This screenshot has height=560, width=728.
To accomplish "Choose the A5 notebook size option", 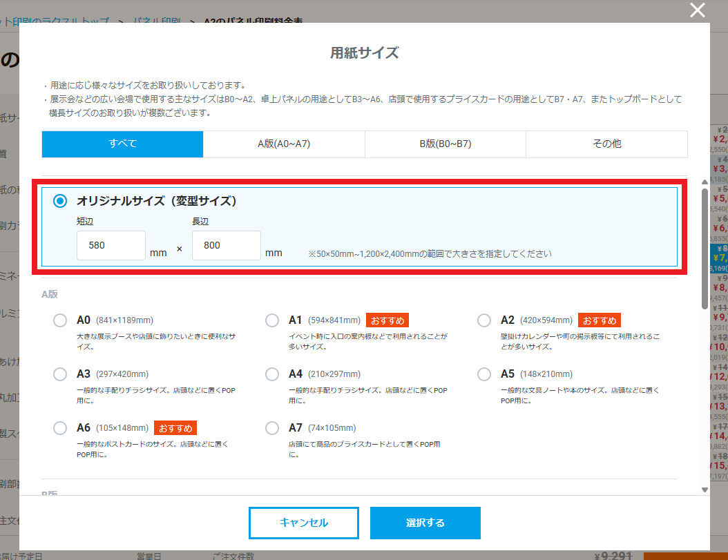I will tap(484, 374).
